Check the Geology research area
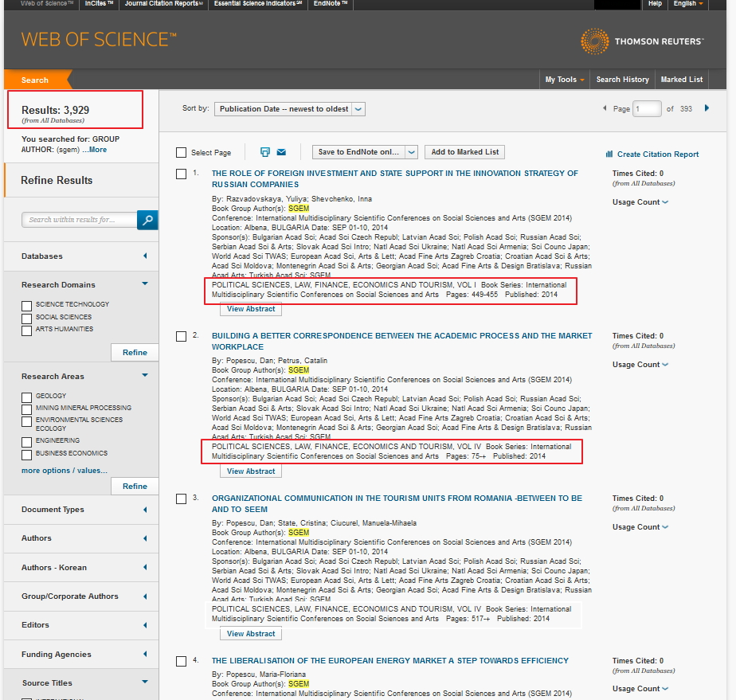 27,397
